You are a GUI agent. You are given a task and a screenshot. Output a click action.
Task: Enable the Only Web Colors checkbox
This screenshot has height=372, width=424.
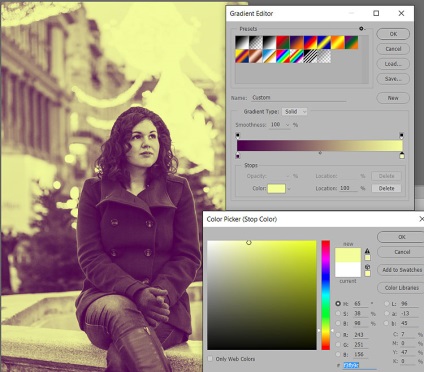(x=210, y=359)
